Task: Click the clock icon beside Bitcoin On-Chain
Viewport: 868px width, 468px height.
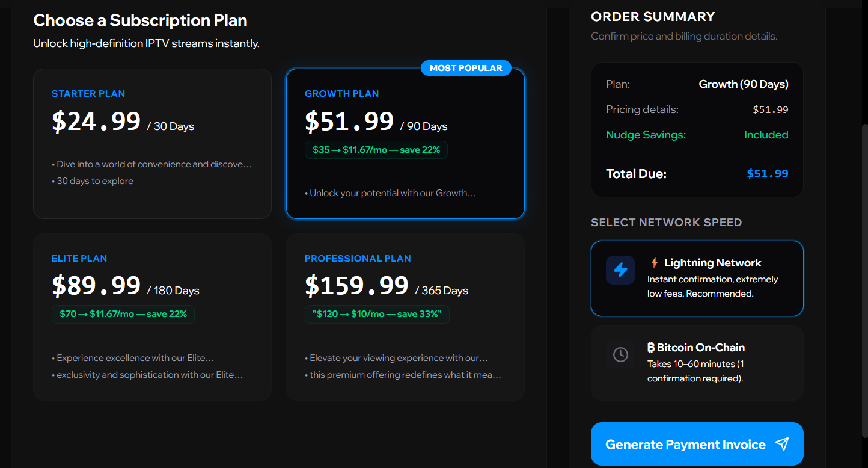Action: click(620, 355)
